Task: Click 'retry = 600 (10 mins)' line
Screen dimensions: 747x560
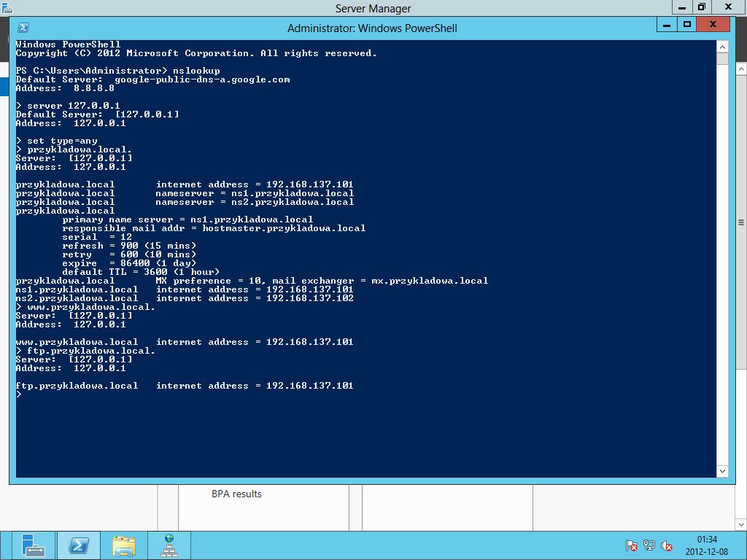Action: click(129, 254)
